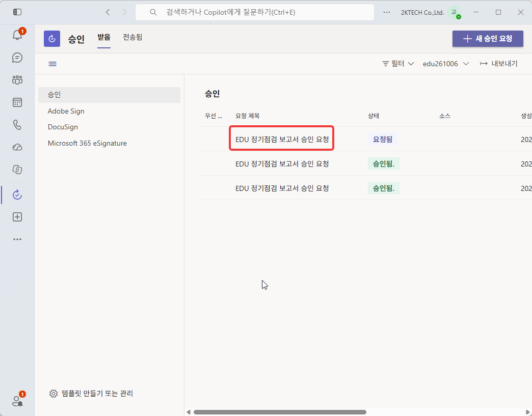
Task: Click the search or ask Copilot field
Action: pyautogui.click(x=255, y=12)
